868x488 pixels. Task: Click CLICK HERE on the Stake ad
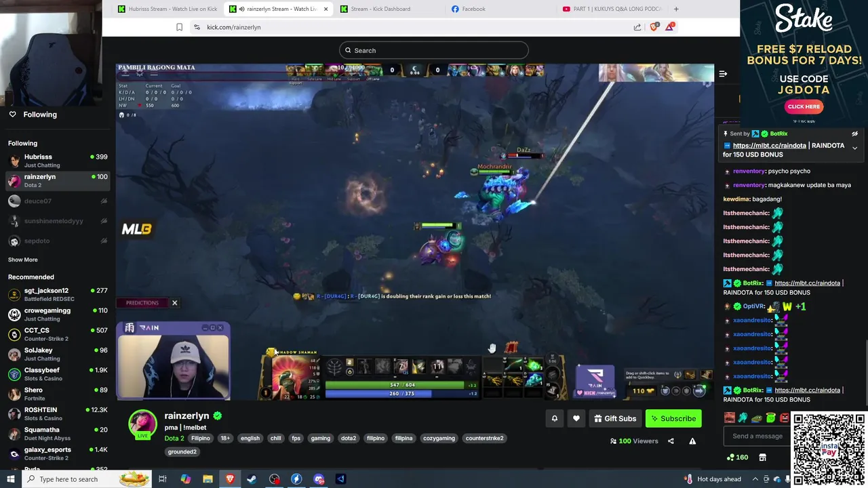pos(804,106)
